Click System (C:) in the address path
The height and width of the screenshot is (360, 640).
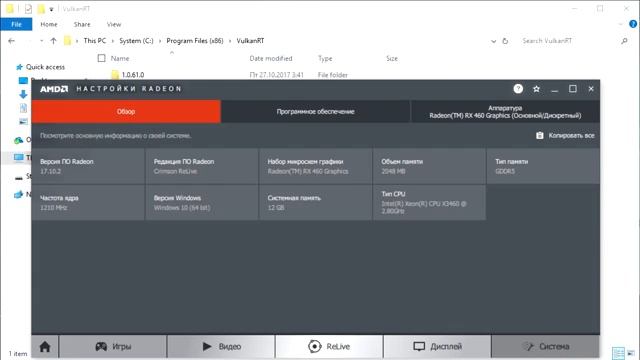pyautogui.click(x=136, y=41)
